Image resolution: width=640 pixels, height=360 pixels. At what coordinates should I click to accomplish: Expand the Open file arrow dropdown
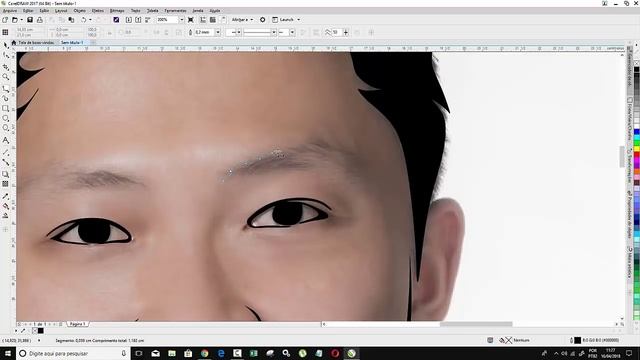[x=21, y=20]
